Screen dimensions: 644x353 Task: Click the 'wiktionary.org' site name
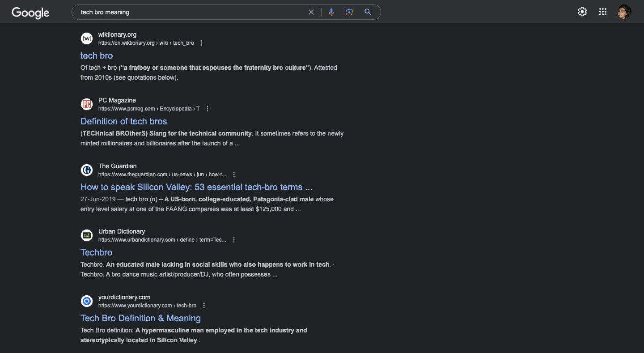pos(118,34)
